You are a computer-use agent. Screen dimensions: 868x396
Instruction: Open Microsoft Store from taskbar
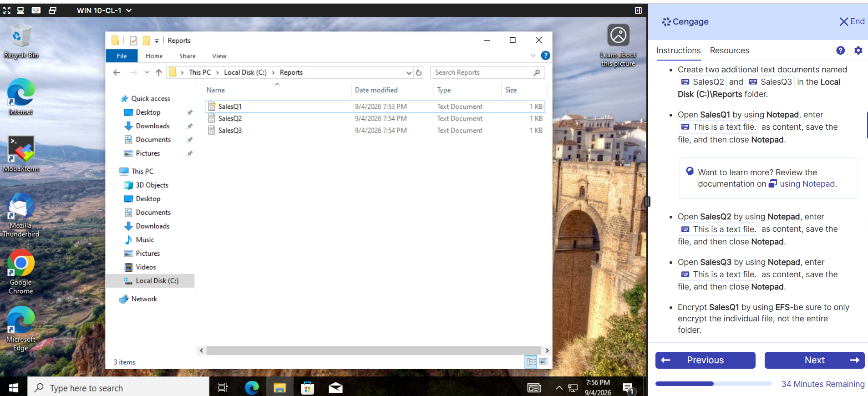click(x=308, y=388)
